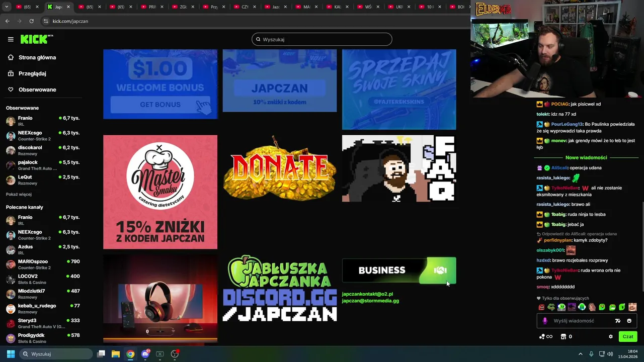Open discokarol followed channel
644x362 pixels.
(x=43, y=150)
